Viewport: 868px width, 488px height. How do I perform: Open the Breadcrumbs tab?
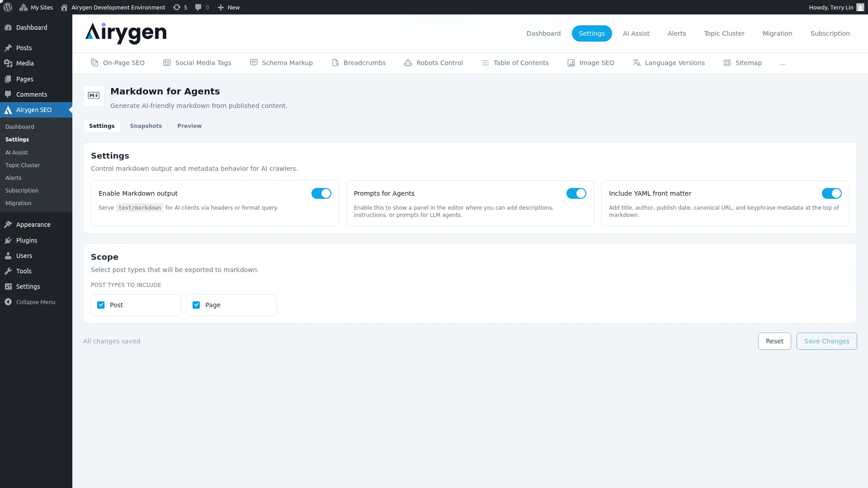[359, 63]
